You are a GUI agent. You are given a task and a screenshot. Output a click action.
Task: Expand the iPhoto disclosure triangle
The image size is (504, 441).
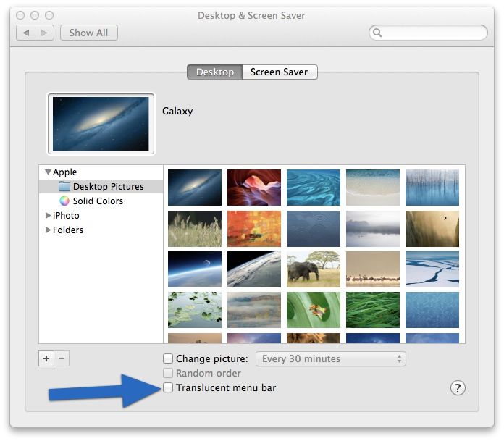pyautogui.click(x=48, y=216)
